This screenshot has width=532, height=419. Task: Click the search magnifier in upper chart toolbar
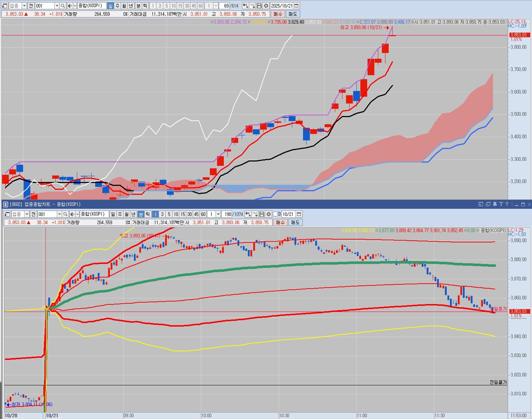pos(63,6)
